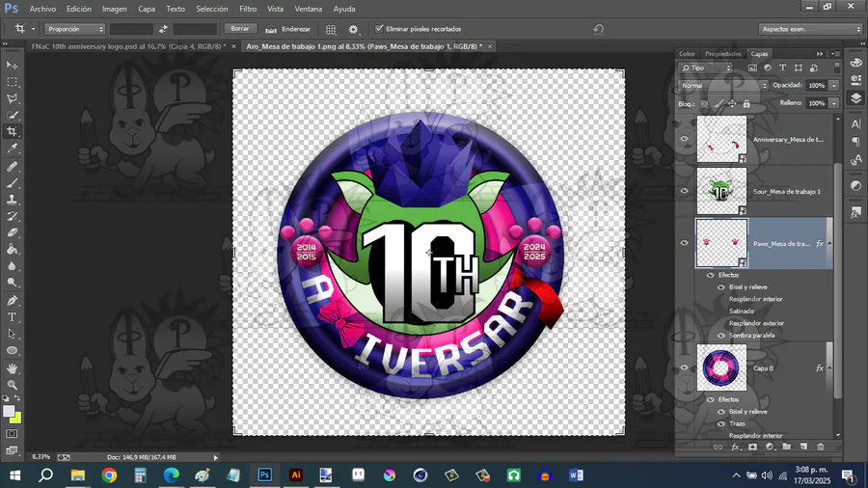Select the Horizontal Type tool
The image size is (868, 488).
tap(12, 317)
